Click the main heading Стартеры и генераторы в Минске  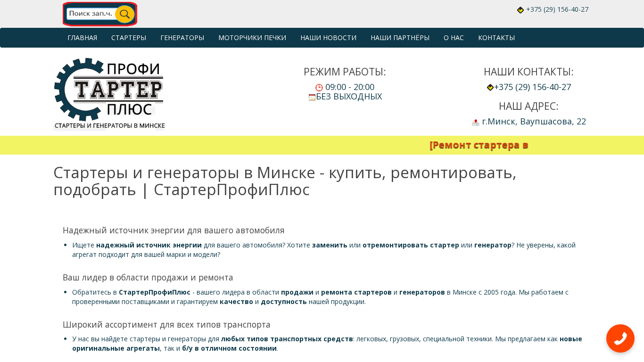pos(285,181)
